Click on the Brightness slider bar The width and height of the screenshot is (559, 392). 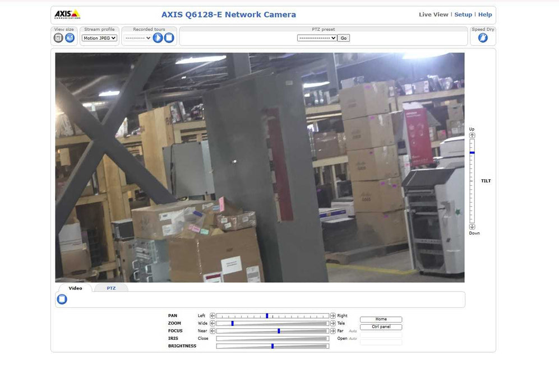coord(272,346)
